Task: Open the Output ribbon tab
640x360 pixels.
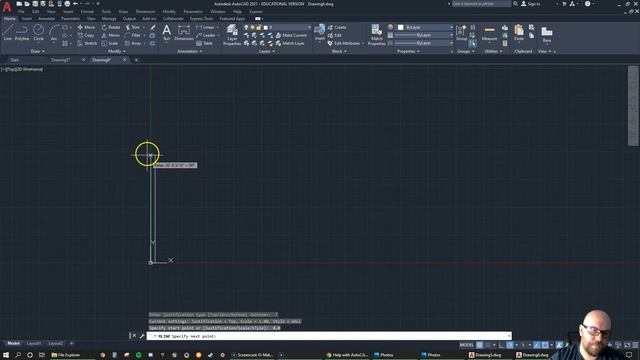Action: pos(129,18)
